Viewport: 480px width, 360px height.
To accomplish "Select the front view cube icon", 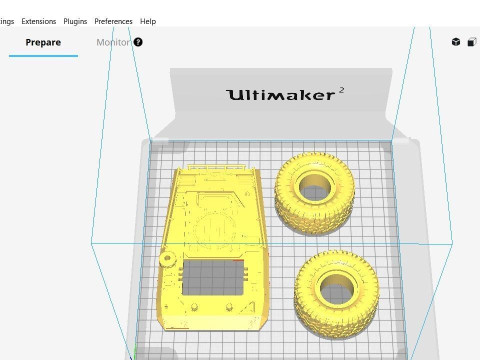I will [472, 42].
